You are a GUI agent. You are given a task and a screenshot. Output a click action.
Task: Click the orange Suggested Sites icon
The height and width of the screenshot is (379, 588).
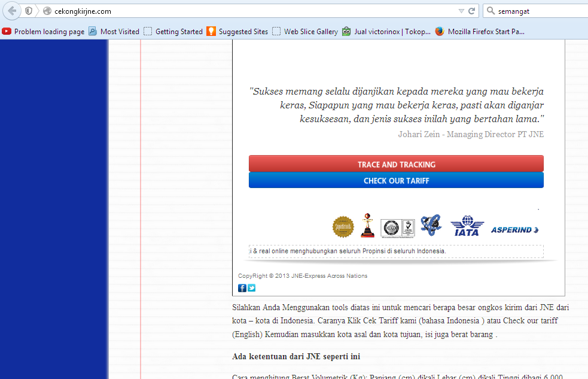(x=211, y=32)
